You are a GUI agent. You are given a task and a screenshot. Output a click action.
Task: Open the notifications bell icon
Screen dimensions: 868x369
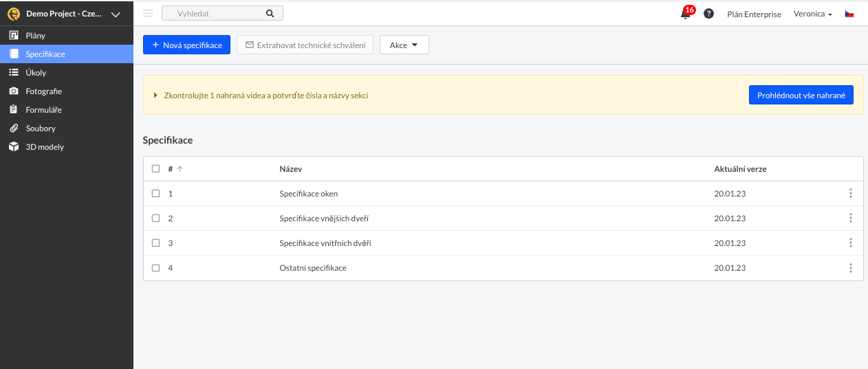tap(686, 14)
